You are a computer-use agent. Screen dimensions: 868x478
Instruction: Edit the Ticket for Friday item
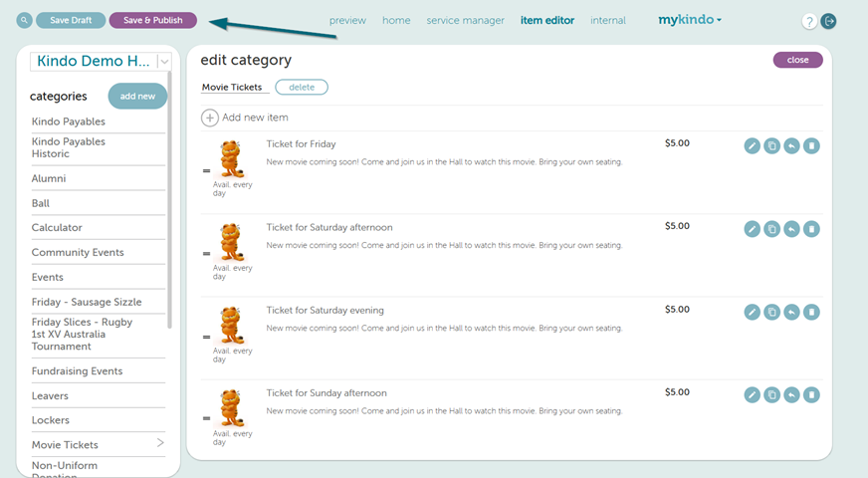752,146
